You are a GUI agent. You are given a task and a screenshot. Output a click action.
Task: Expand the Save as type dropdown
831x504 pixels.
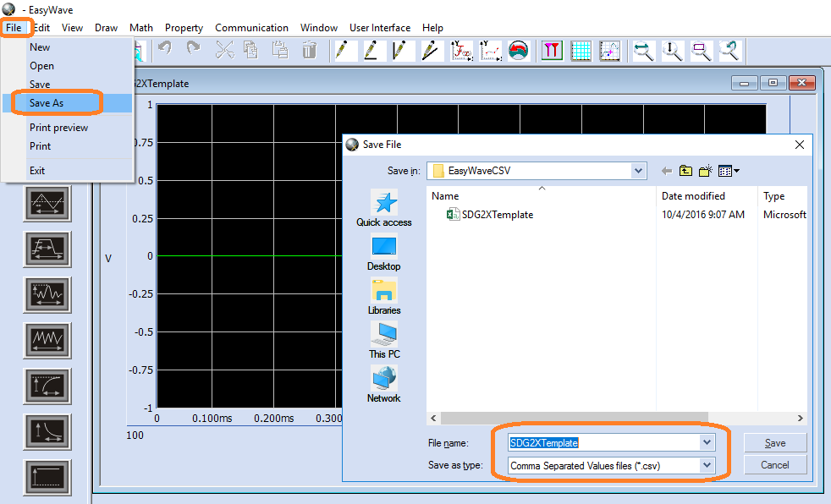pos(707,465)
